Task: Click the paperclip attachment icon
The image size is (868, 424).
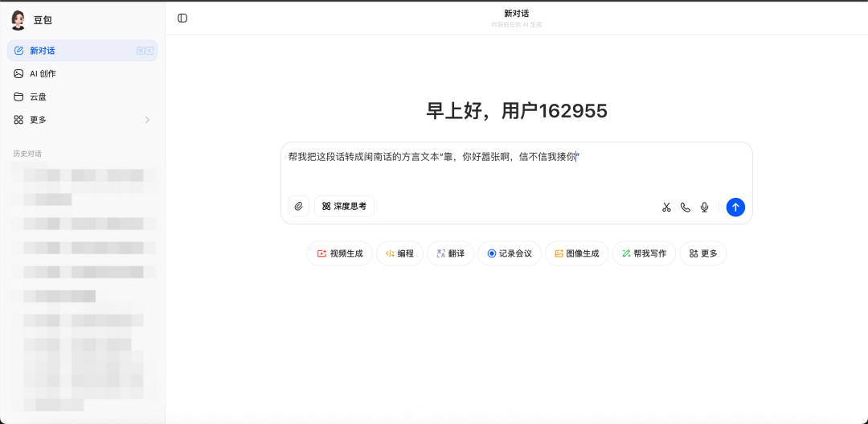Action: click(298, 206)
